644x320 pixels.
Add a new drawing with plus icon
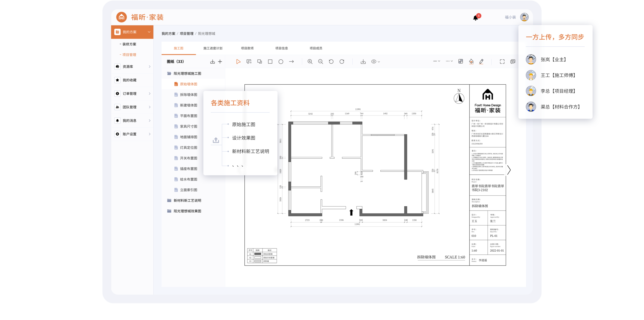point(220,61)
